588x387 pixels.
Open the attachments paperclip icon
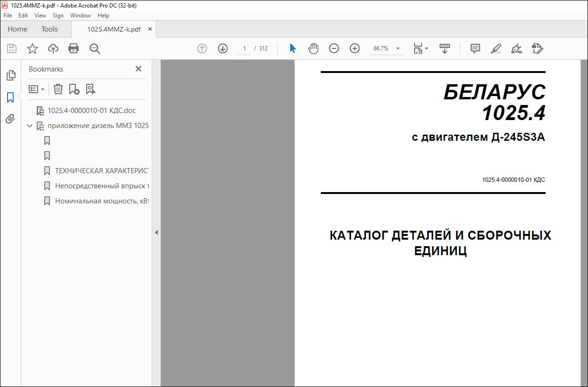pyautogui.click(x=10, y=119)
